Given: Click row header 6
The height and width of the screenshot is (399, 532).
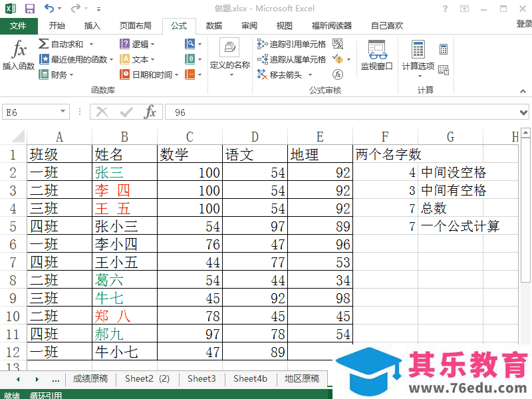Looking at the screenshot, I should click(x=13, y=244).
